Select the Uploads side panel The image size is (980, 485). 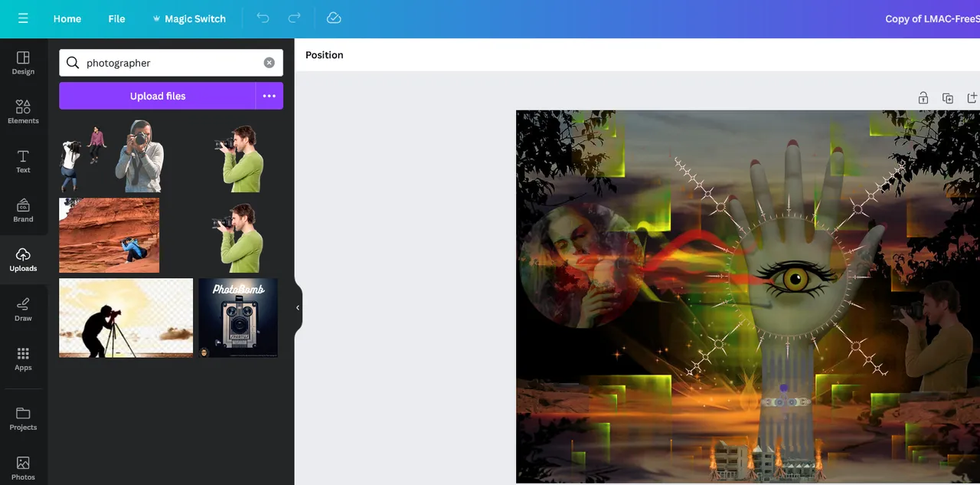pos(23,260)
